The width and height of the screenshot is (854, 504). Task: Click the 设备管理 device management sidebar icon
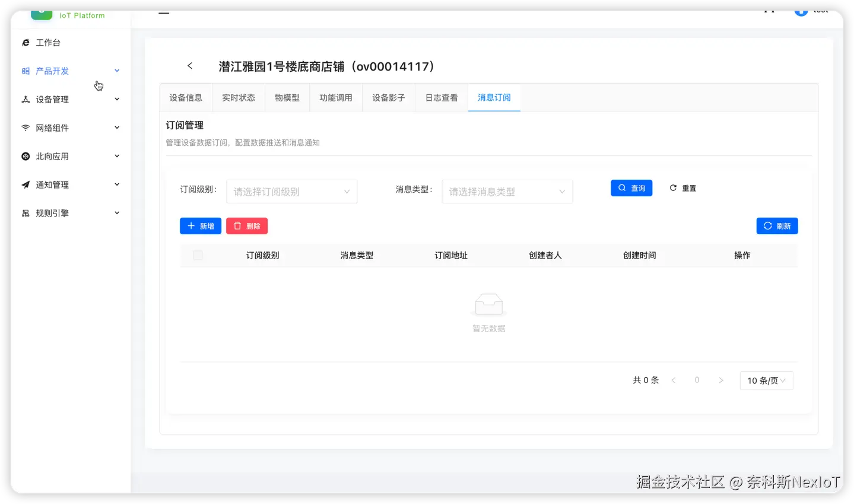(x=25, y=99)
